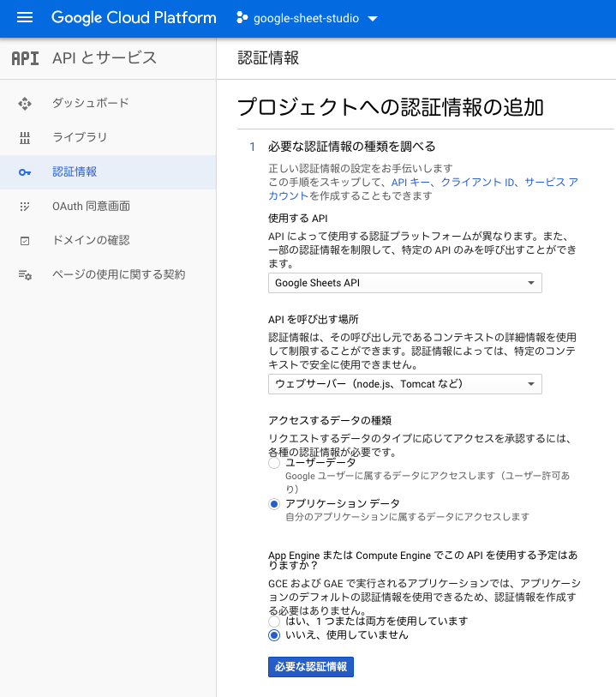Expand the project dropdown arrow in header

(373, 19)
